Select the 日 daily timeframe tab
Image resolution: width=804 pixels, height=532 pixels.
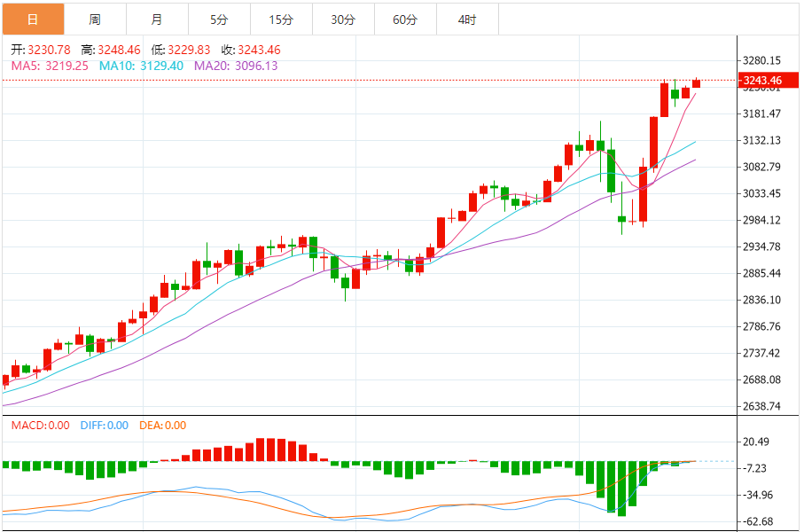click(x=34, y=20)
